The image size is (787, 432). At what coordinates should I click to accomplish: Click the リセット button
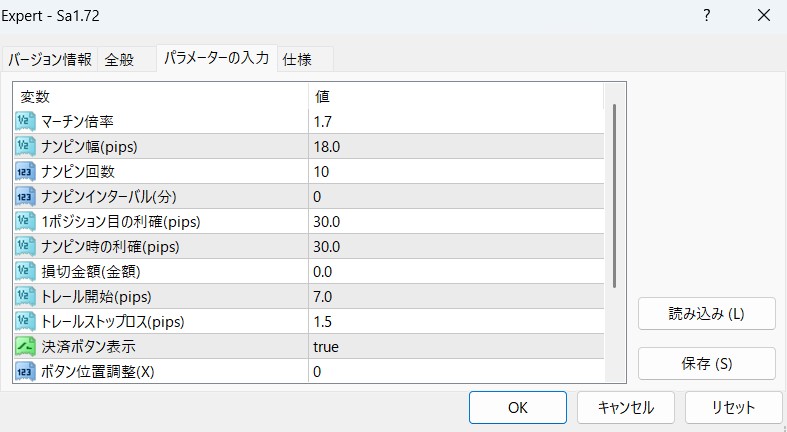tap(733, 407)
